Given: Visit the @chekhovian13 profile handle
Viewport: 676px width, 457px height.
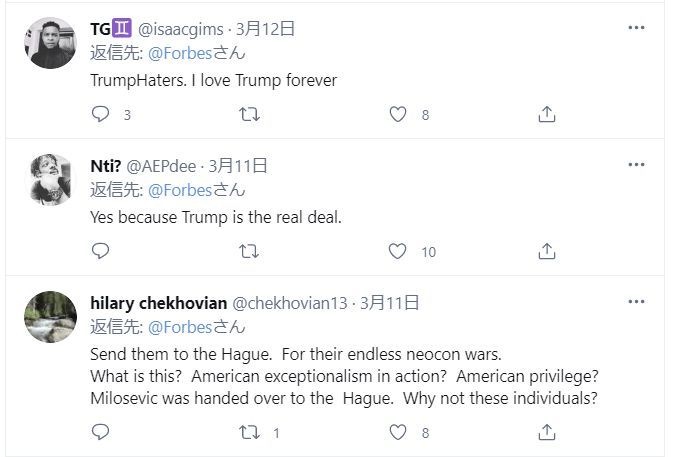Looking at the screenshot, I should [x=291, y=303].
